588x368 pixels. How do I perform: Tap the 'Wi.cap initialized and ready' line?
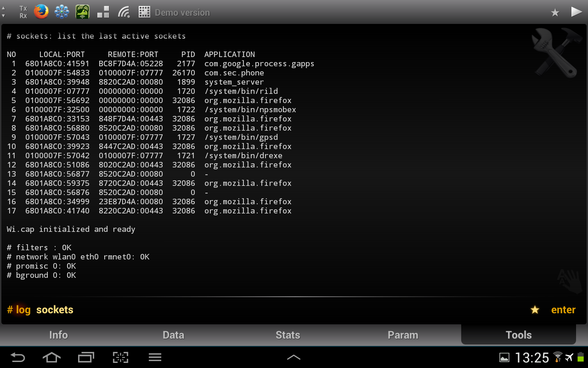(x=71, y=229)
